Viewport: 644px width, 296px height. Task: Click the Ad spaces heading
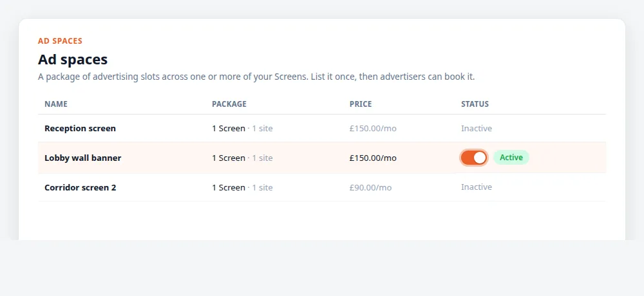pos(73,60)
